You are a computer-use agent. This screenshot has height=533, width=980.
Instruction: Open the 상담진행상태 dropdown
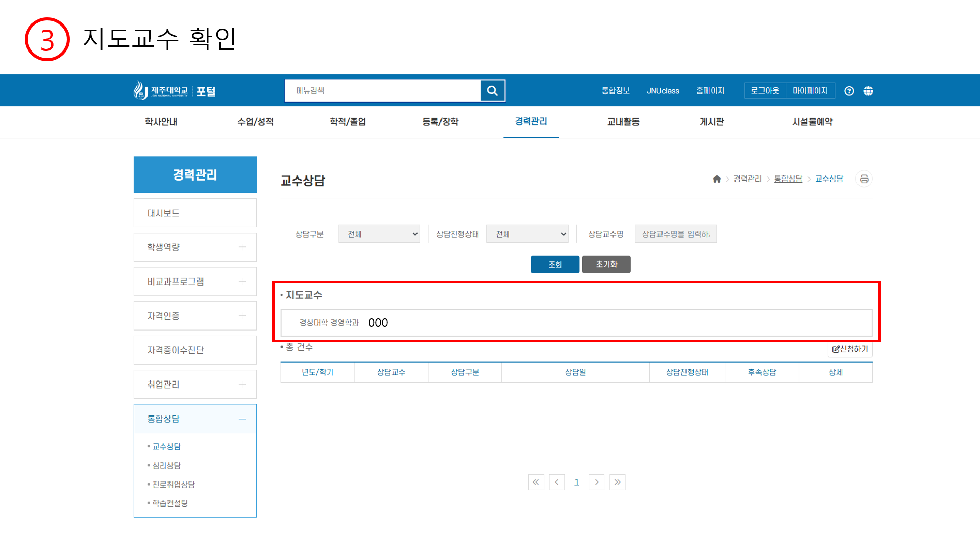tap(527, 234)
